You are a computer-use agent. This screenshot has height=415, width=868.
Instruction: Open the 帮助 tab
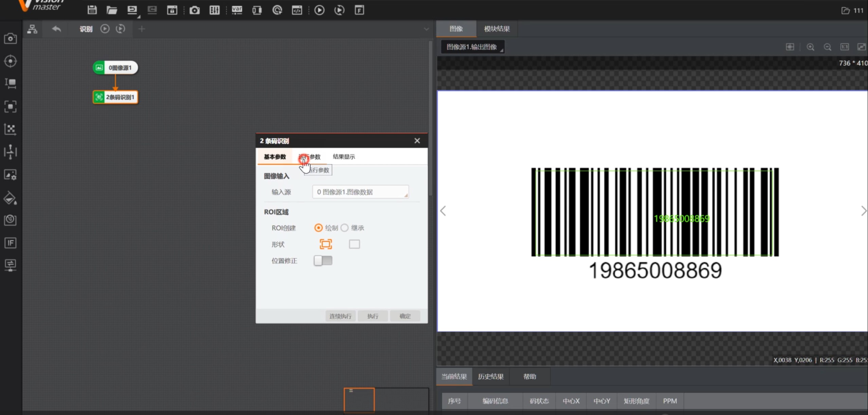point(530,377)
